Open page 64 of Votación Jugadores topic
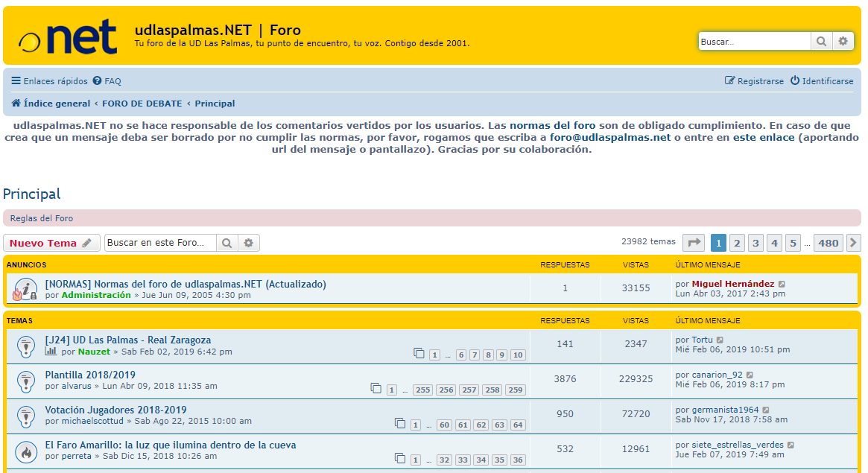Screen dimensions: 868x473 coord(518,425)
